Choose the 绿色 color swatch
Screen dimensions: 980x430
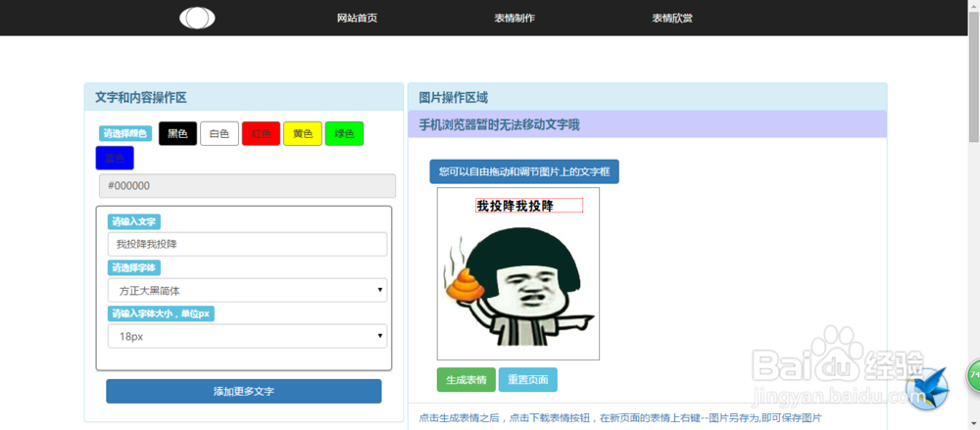[344, 134]
